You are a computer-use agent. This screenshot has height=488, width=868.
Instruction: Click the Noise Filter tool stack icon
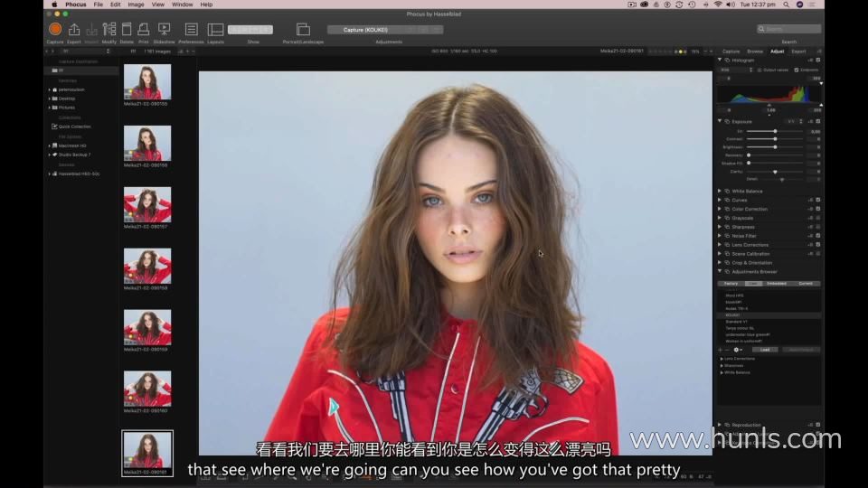coord(727,236)
